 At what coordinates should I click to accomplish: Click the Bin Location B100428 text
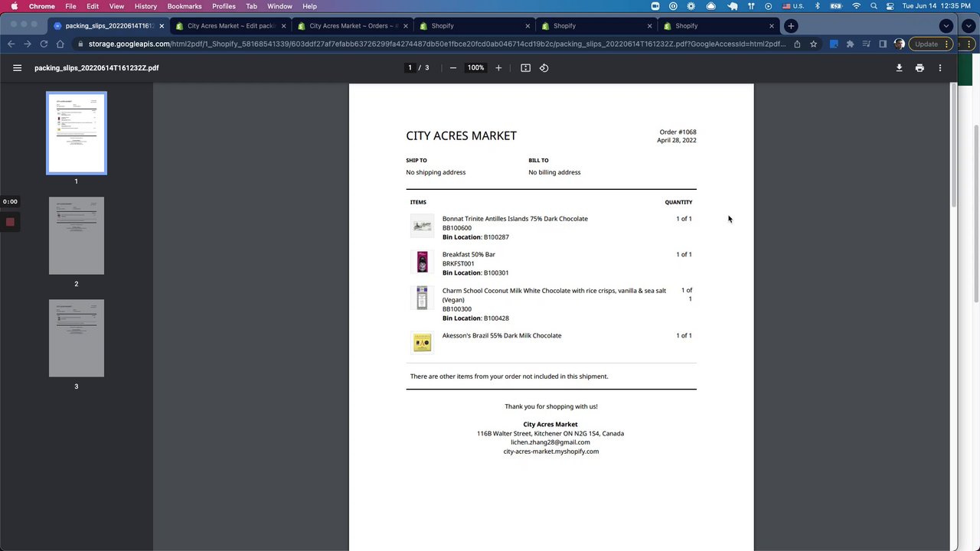475,318
